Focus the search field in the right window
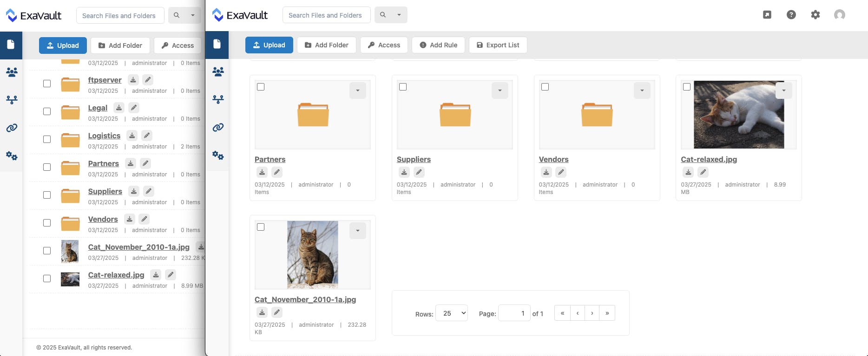868x356 pixels. coord(326,15)
